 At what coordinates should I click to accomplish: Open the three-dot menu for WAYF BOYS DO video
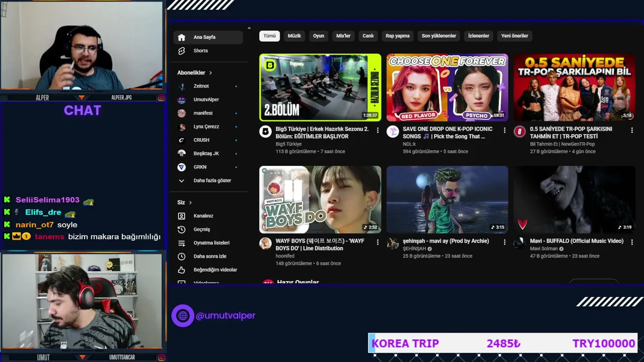coord(377,242)
